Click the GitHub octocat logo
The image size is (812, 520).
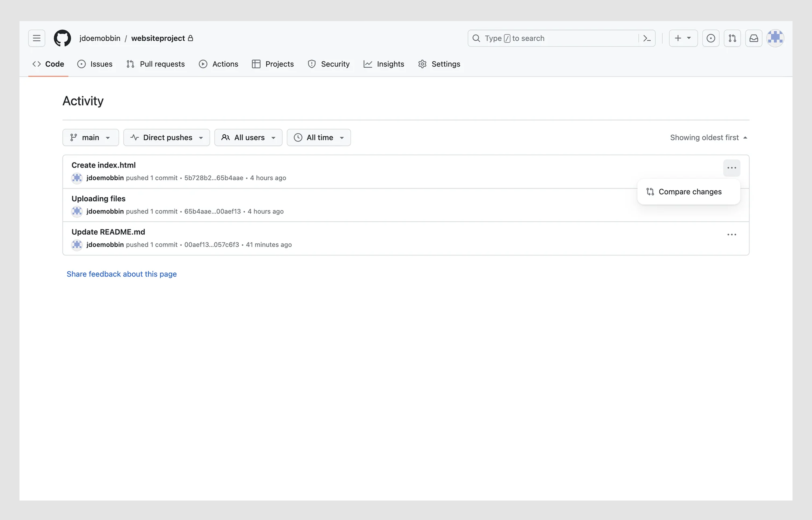point(63,38)
